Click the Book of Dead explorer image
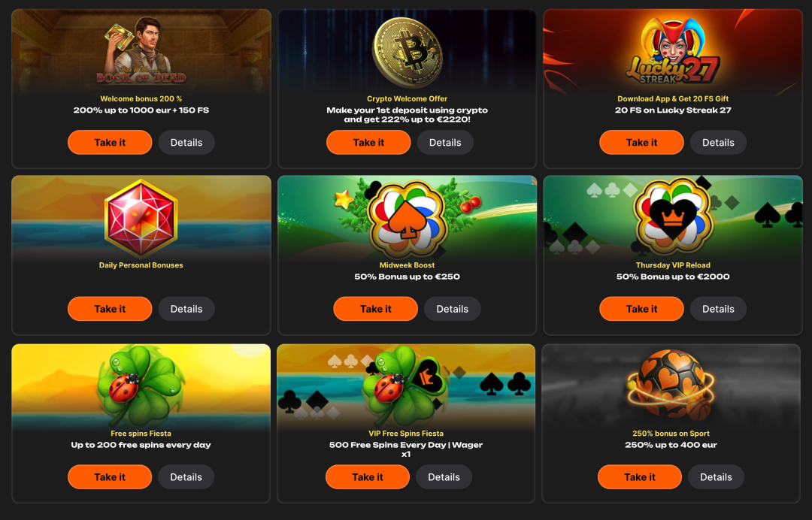This screenshot has height=520, width=812. 141,50
